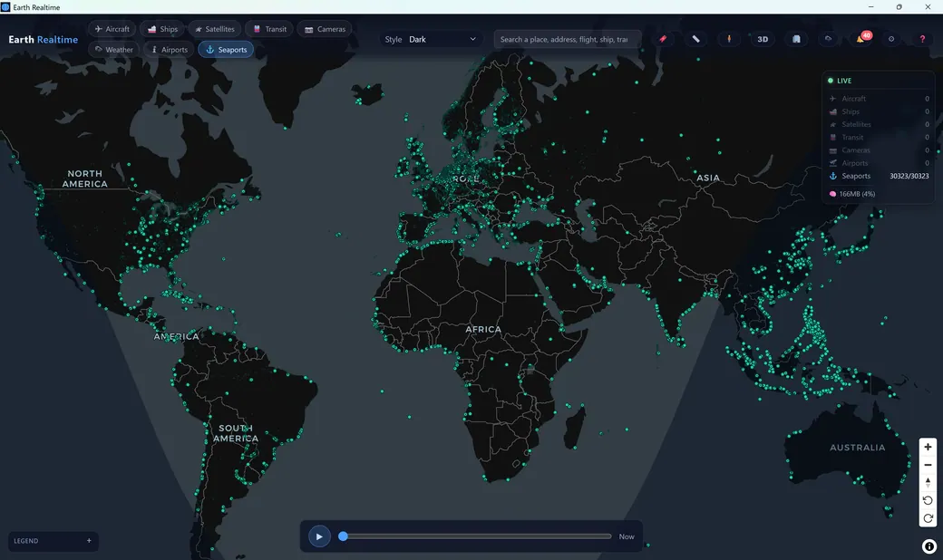The height and width of the screenshot is (560, 943).
Task: Click the Cameras row in LIVE panel
Action: [879, 150]
